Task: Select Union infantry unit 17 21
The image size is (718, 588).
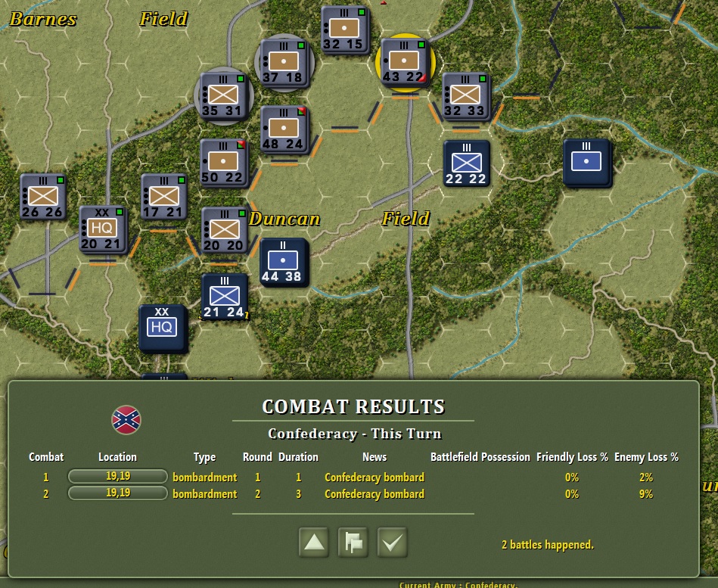Action: coord(164,197)
